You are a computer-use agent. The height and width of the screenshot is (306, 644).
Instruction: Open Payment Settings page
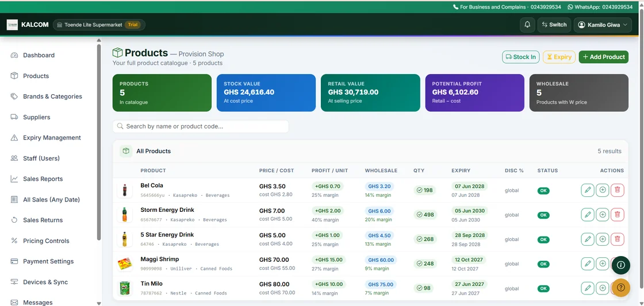pos(48,261)
